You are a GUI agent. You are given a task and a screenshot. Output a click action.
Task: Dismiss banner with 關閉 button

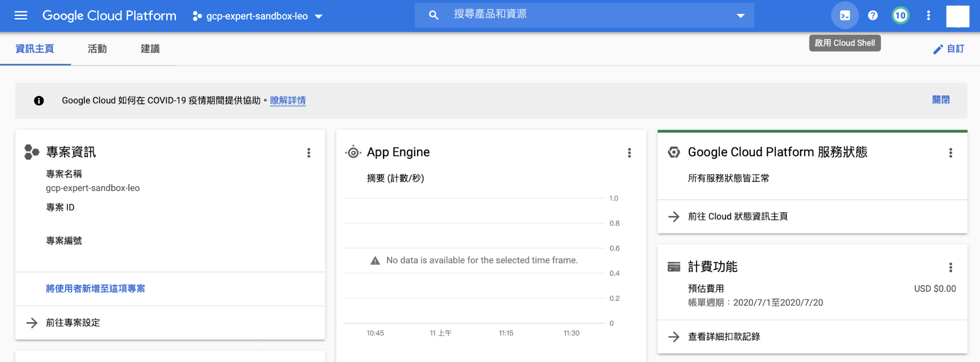click(941, 100)
